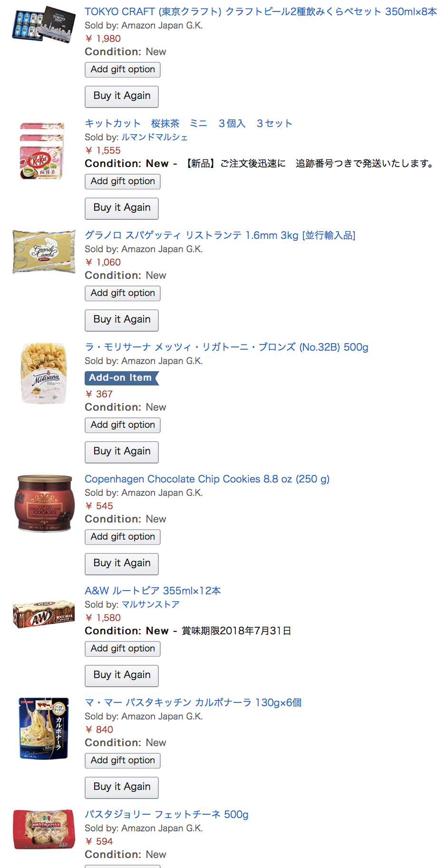This screenshot has height=868, width=447.
Task: Visit seller マルサンストア's page
Action: click(x=151, y=604)
